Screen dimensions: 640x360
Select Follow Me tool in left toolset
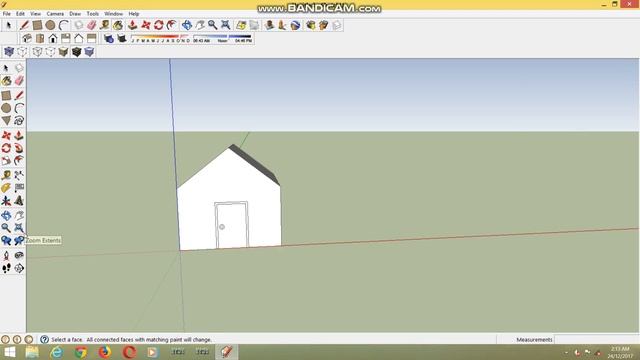[x=19, y=148]
